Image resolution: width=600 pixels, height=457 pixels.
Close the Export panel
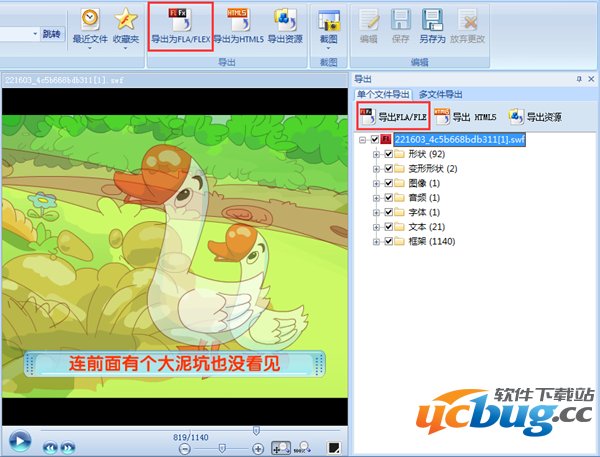591,79
